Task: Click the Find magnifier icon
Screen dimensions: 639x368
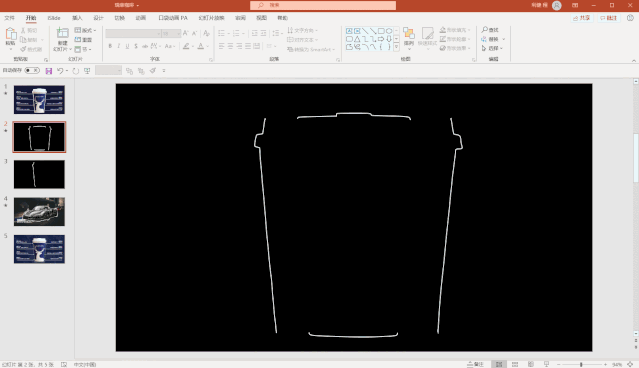Action: pos(485,30)
